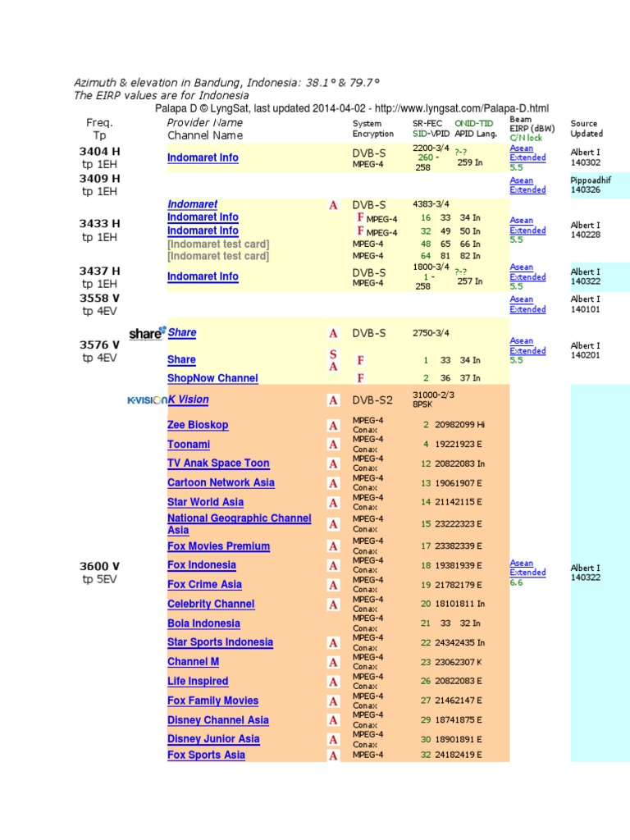Image resolution: width=630 pixels, height=840 pixels.
Task: Click the A icon for Disney Channel Asia
Action: coord(333,720)
